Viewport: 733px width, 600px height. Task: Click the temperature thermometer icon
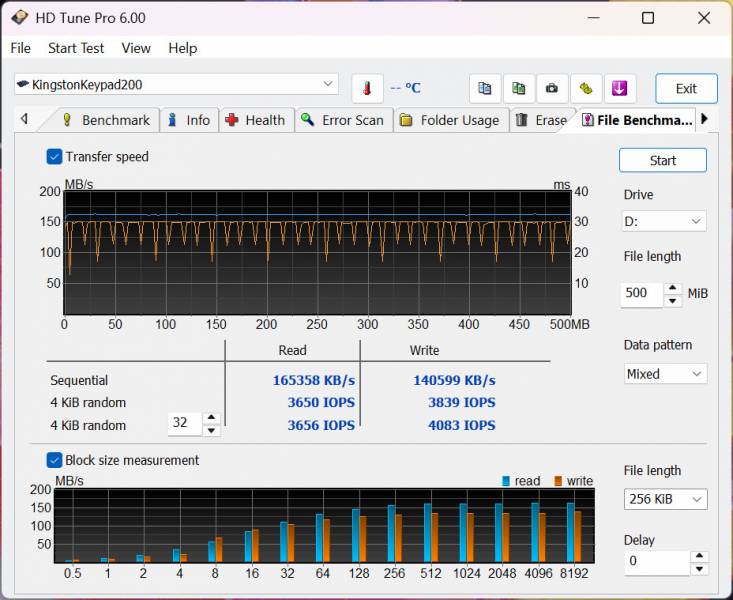pos(367,88)
